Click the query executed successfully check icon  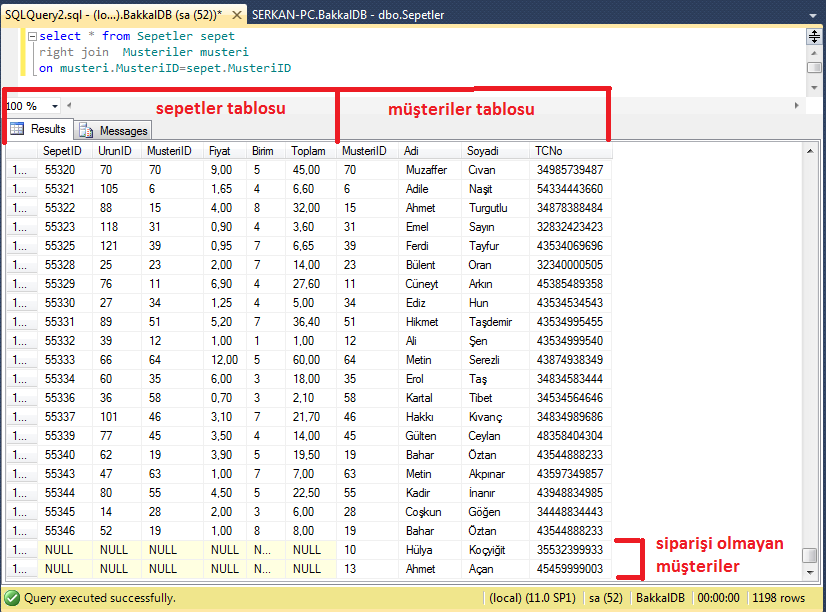pyautogui.click(x=12, y=598)
